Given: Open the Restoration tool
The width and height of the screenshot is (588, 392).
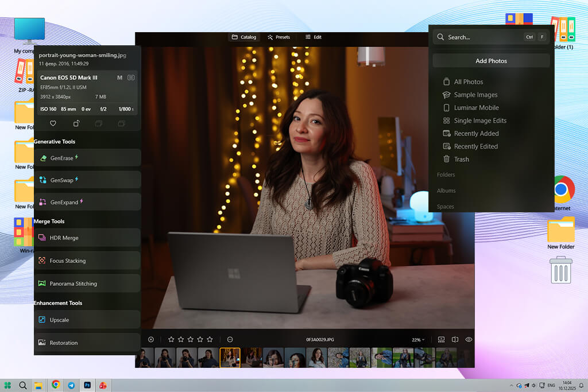Looking at the screenshot, I should pos(87,343).
